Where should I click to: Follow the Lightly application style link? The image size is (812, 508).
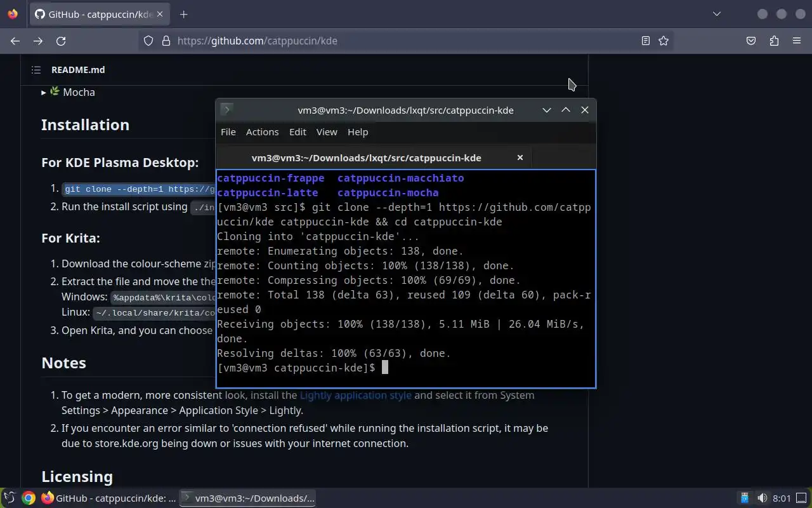(x=355, y=395)
